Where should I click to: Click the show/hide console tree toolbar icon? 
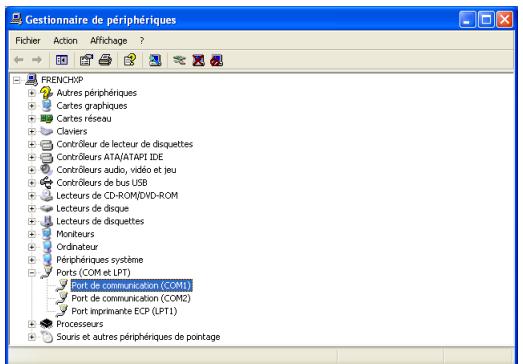tap(62, 60)
